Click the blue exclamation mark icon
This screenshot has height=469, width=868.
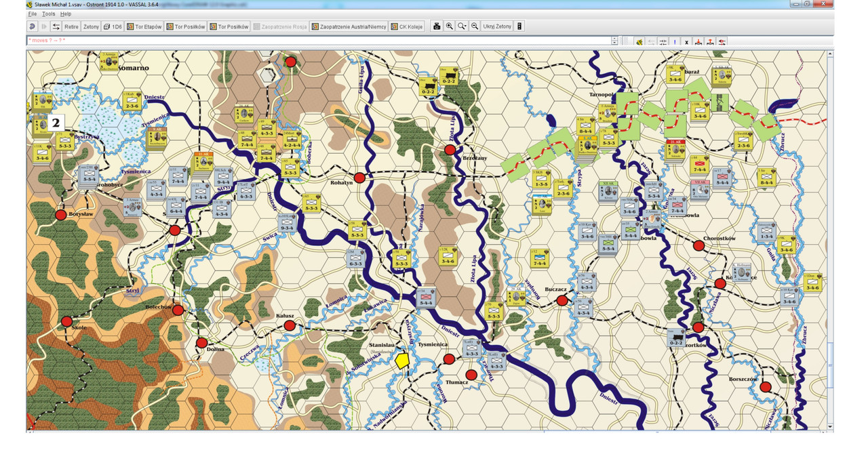pyautogui.click(x=675, y=42)
